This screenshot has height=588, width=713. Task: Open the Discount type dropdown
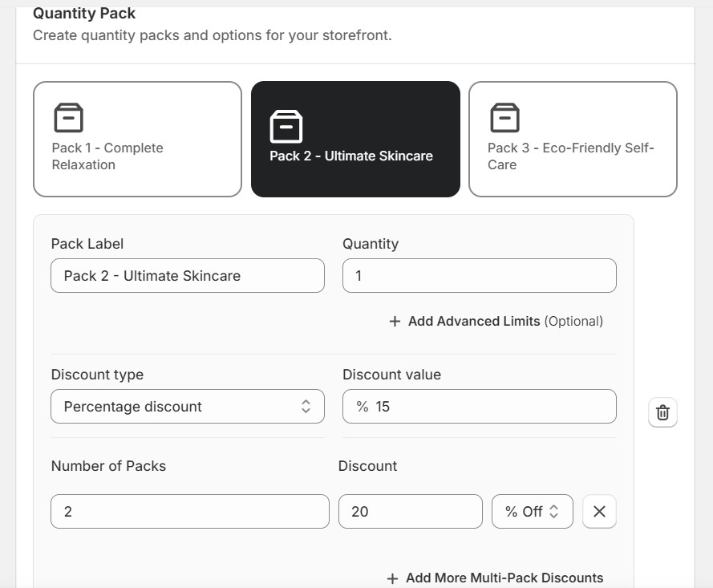pyautogui.click(x=187, y=407)
